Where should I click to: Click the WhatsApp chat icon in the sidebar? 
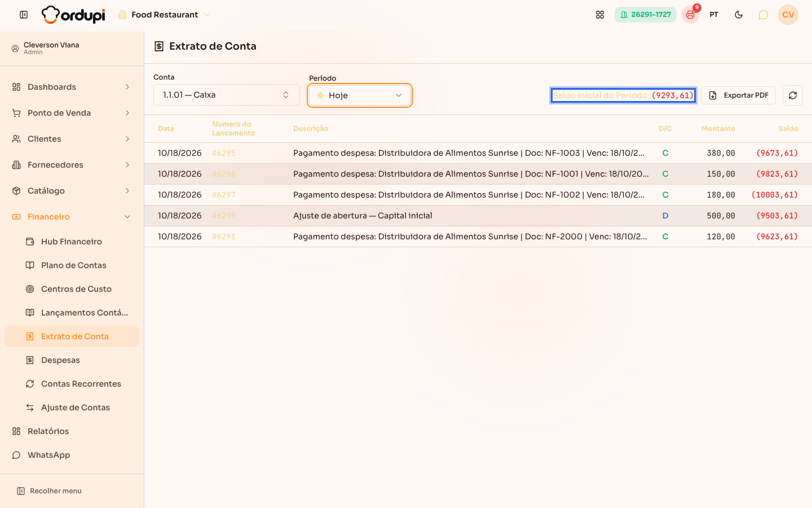click(16, 455)
